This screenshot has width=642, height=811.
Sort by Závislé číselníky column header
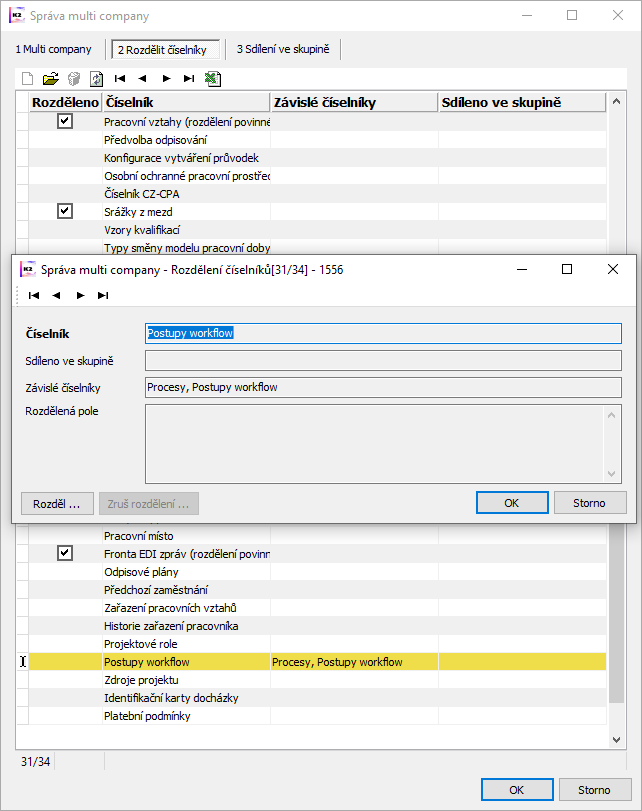pyautogui.click(x=354, y=102)
